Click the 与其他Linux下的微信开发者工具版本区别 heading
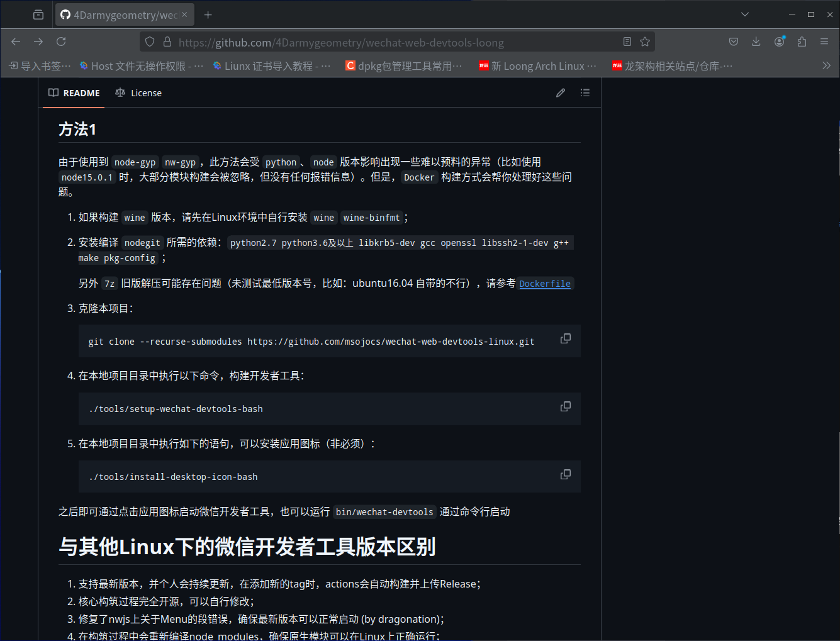 (x=247, y=547)
